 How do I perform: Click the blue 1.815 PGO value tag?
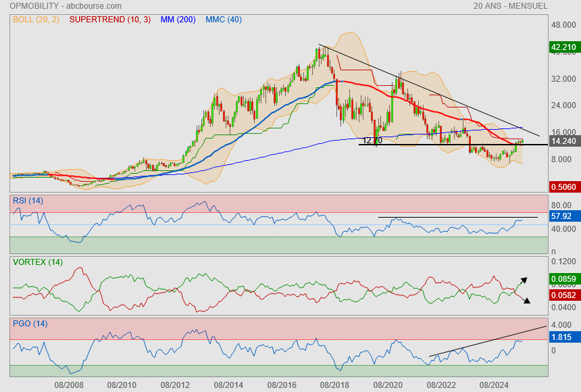tap(563, 336)
